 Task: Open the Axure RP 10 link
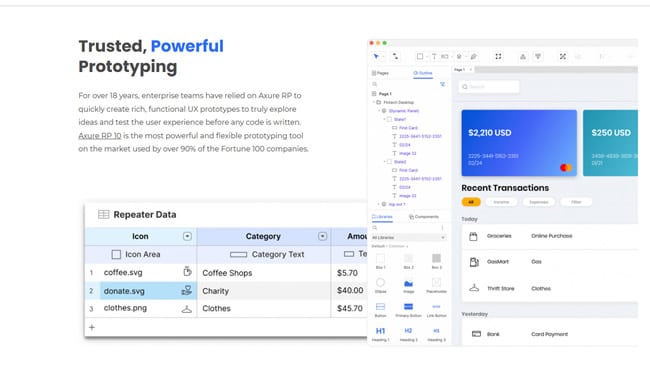[x=100, y=136]
